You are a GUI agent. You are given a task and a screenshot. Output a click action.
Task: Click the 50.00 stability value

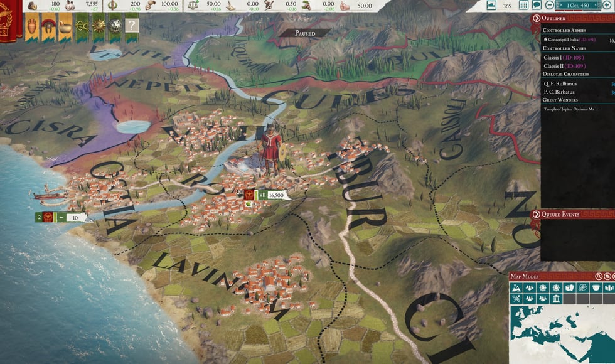tap(213, 4)
